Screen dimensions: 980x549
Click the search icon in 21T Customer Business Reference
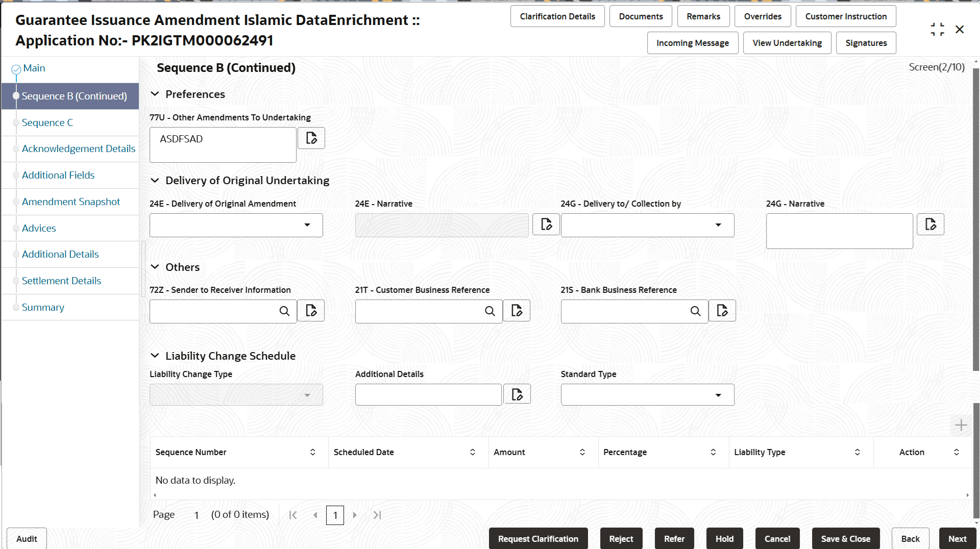point(490,311)
